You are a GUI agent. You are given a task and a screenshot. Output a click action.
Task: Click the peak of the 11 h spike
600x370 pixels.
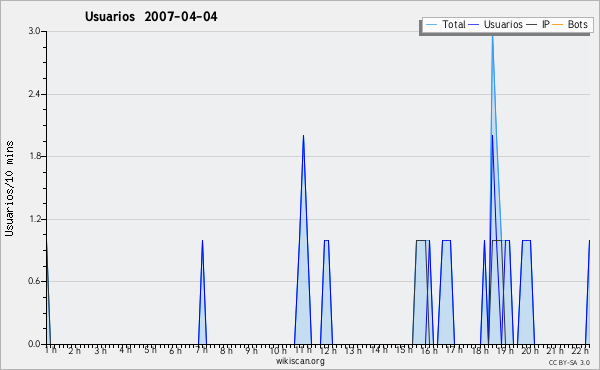(303, 135)
